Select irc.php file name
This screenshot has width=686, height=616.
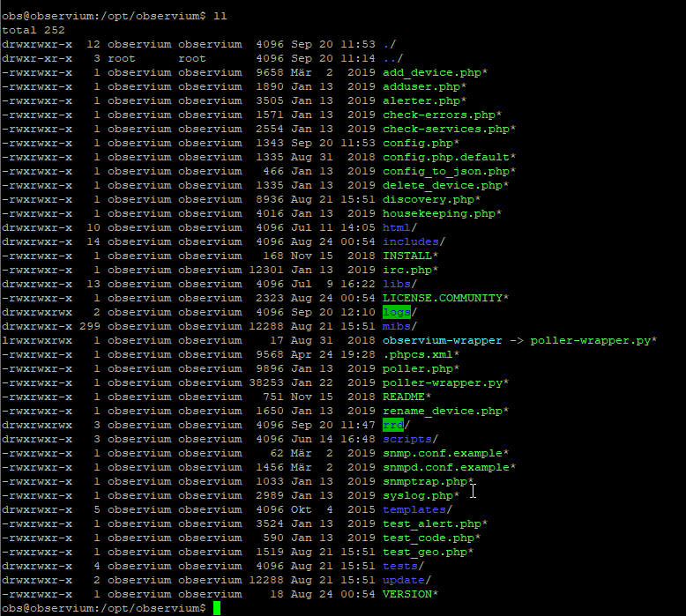[406, 271]
